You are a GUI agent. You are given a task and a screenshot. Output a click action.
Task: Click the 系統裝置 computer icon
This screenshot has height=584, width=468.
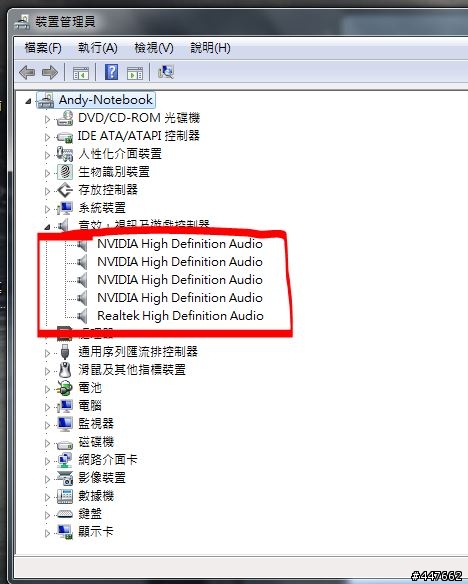pos(65,208)
